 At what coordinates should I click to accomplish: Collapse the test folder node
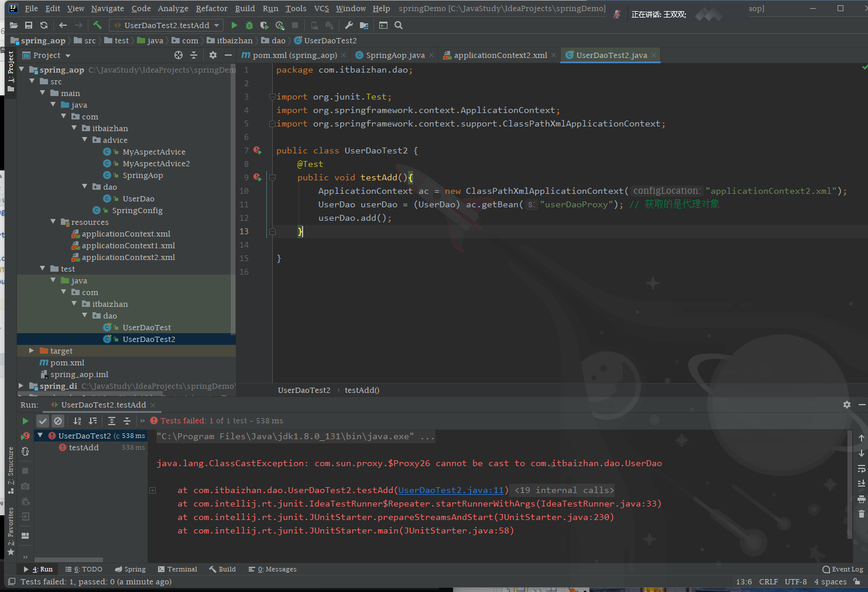[43, 268]
